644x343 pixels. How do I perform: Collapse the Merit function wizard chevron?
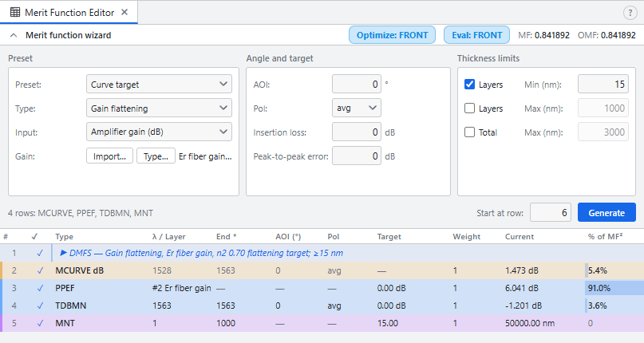[14, 35]
